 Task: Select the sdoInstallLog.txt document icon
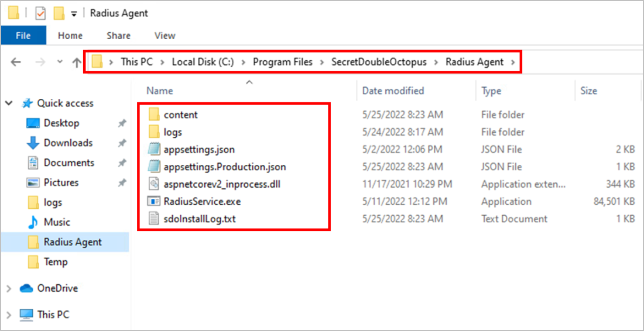(153, 219)
